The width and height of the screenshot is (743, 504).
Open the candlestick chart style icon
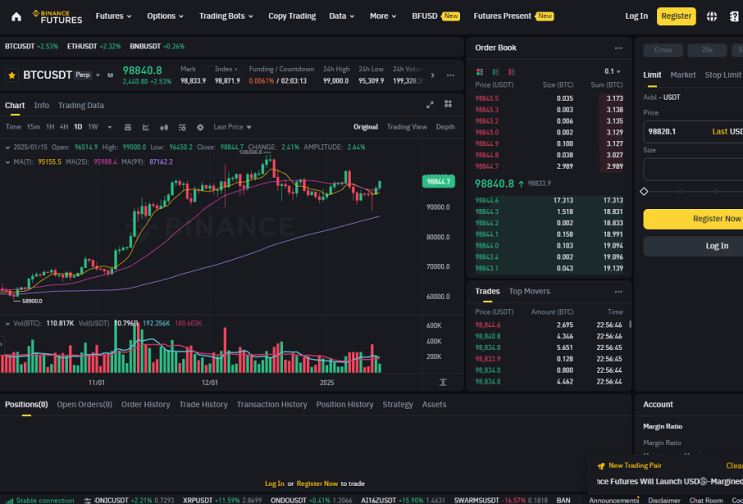[x=164, y=127]
